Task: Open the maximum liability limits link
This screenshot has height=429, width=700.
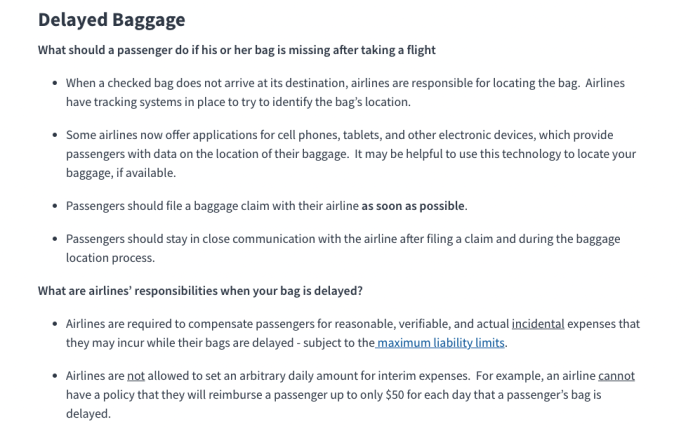Action: click(442, 343)
